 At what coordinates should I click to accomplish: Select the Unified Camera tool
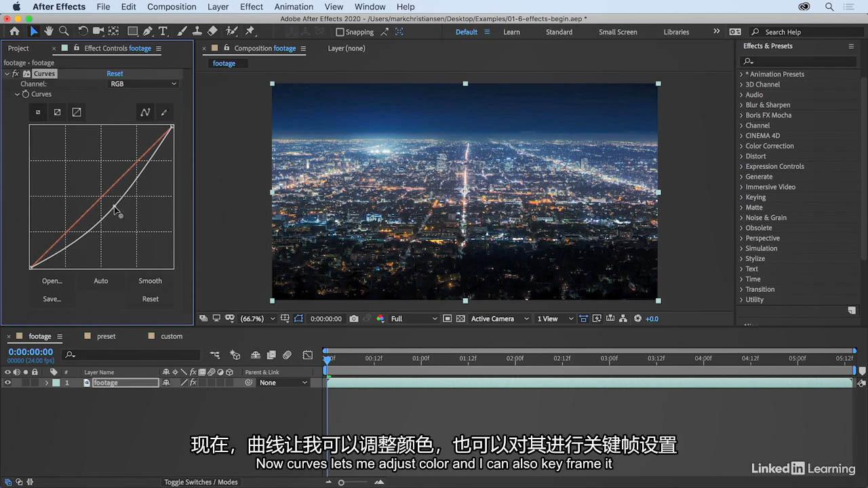pyautogui.click(x=98, y=31)
